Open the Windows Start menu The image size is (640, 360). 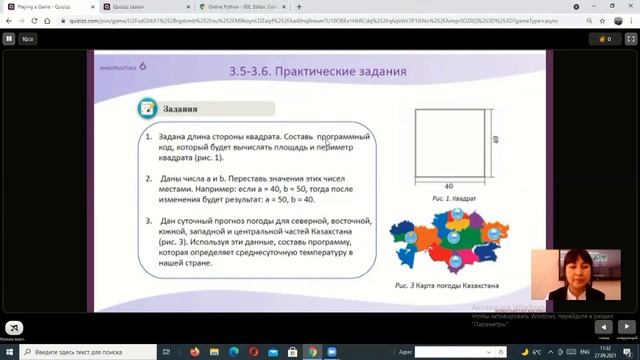[9, 352]
